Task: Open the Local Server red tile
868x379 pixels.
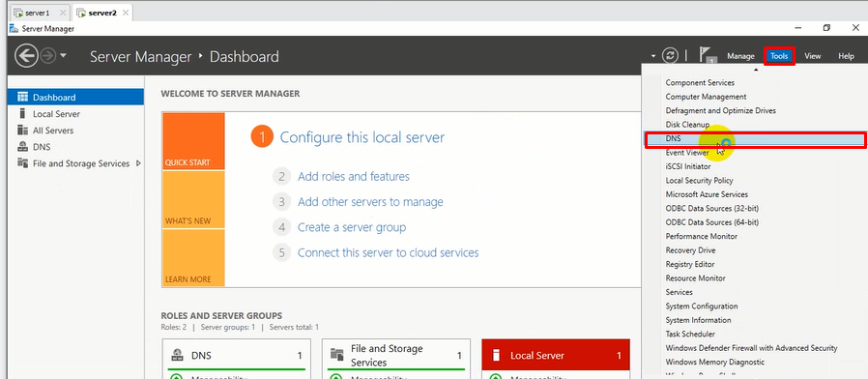Action: pyautogui.click(x=556, y=355)
